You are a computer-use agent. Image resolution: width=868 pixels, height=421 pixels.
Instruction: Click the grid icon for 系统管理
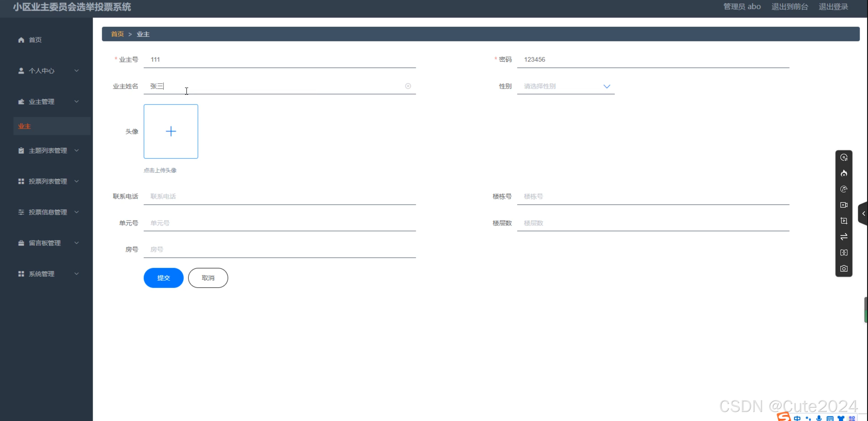21,274
